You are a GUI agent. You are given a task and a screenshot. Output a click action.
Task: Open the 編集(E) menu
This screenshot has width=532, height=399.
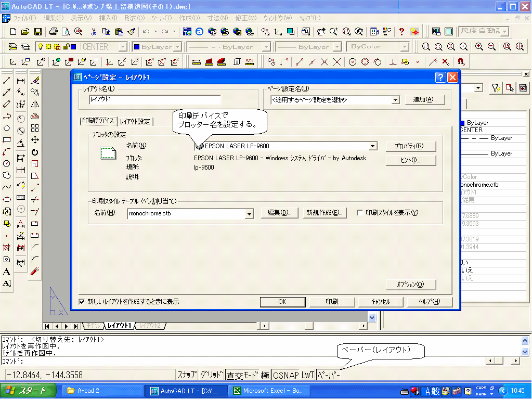(53, 18)
